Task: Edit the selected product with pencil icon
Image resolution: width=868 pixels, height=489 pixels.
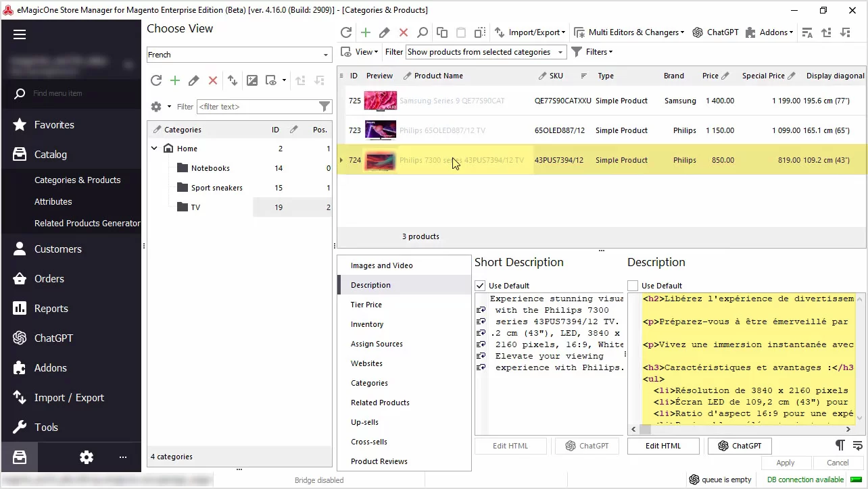Action: point(385,32)
